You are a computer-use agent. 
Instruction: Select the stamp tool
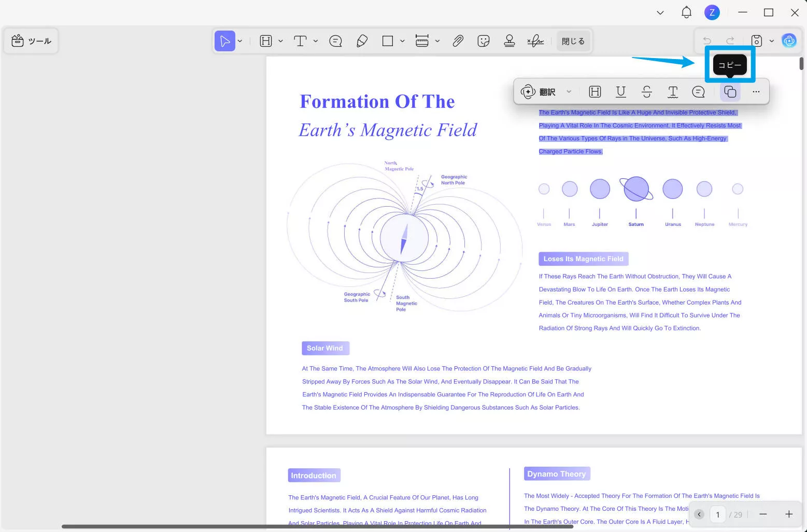tap(509, 41)
